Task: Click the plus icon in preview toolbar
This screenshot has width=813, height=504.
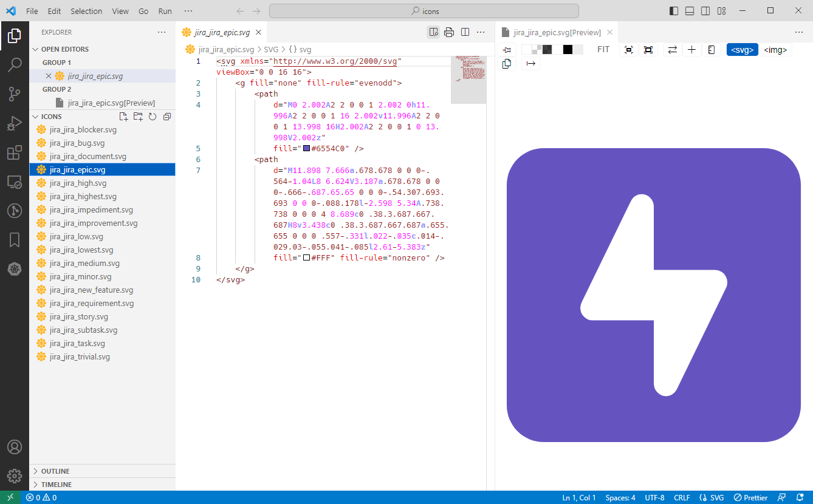Action: coord(691,50)
